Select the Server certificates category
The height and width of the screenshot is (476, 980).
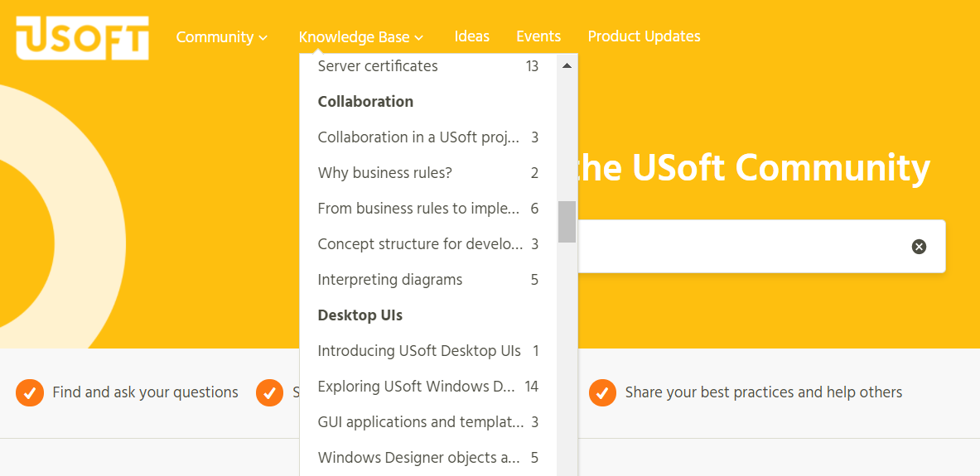point(428,65)
